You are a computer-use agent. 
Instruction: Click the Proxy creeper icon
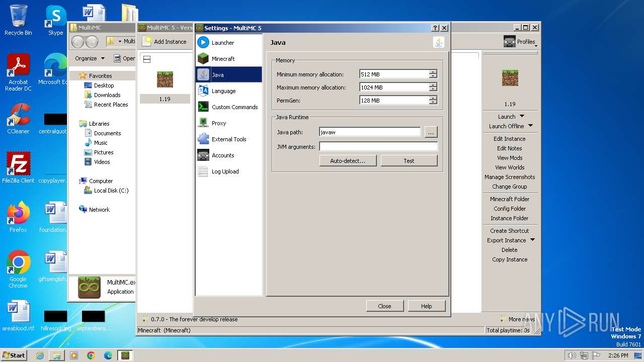coord(203,123)
